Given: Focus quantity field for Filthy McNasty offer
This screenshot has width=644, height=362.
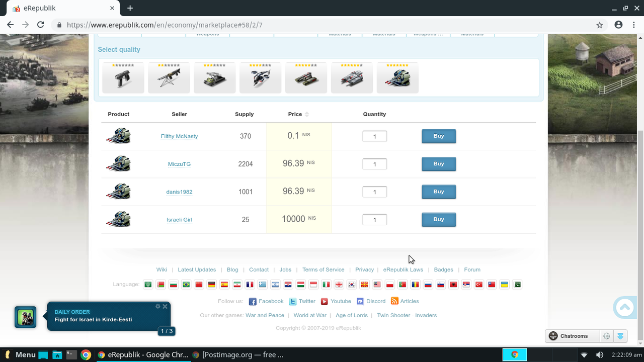Looking at the screenshot, I should 375,136.
